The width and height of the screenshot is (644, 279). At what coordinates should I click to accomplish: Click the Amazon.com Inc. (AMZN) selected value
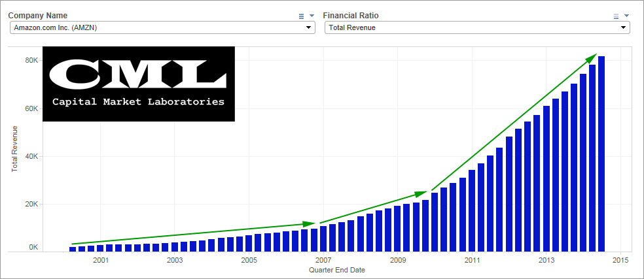[x=56, y=28]
